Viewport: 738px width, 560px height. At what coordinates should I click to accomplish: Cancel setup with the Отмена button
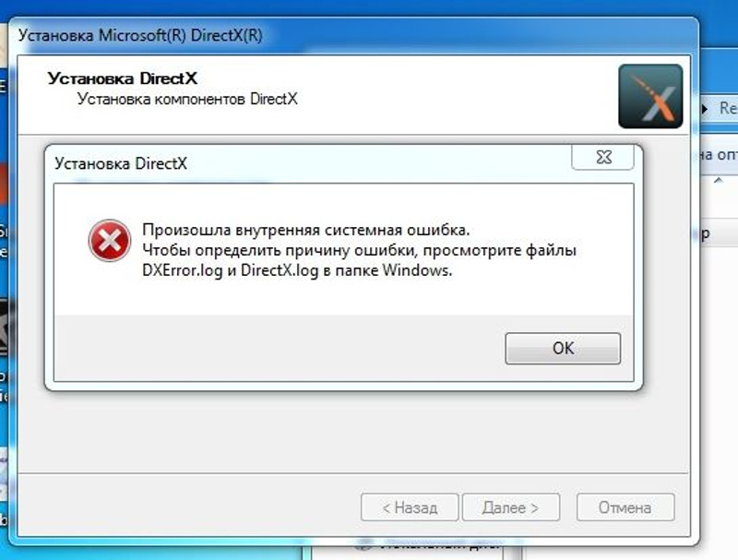(625, 507)
